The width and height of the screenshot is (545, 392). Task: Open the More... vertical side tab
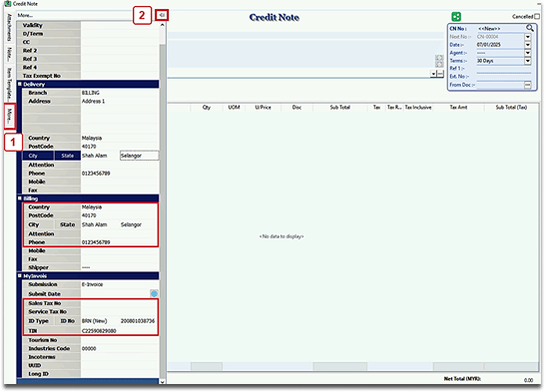click(x=10, y=116)
